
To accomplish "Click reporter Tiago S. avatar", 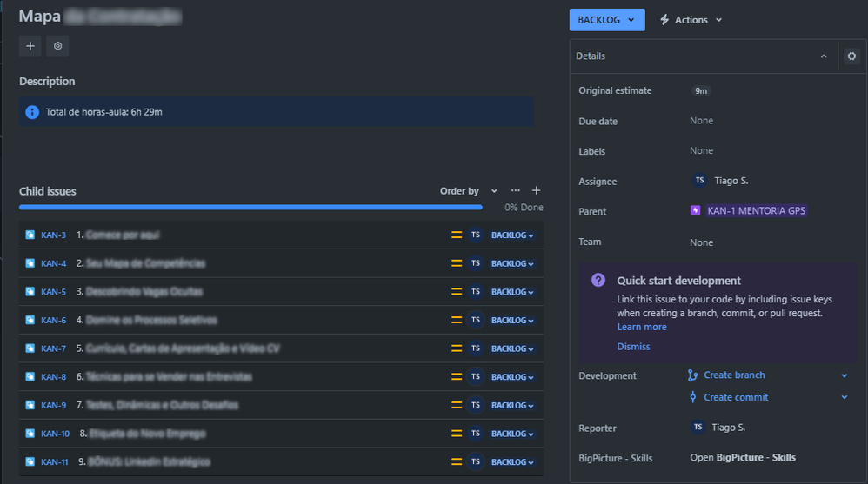I will click(698, 427).
